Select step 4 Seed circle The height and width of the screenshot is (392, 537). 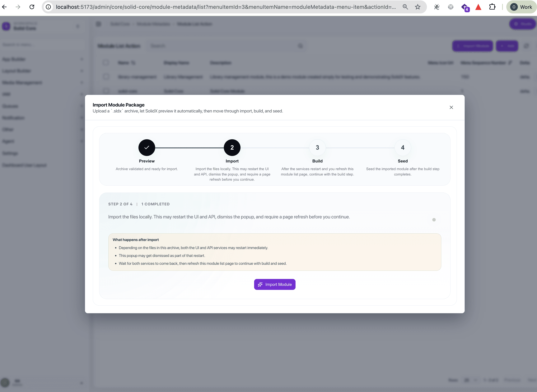click(403, 148)
